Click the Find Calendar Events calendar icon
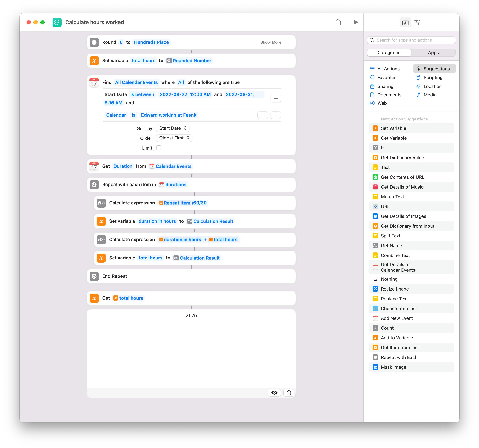479x448 pixels. click(94, 82)
